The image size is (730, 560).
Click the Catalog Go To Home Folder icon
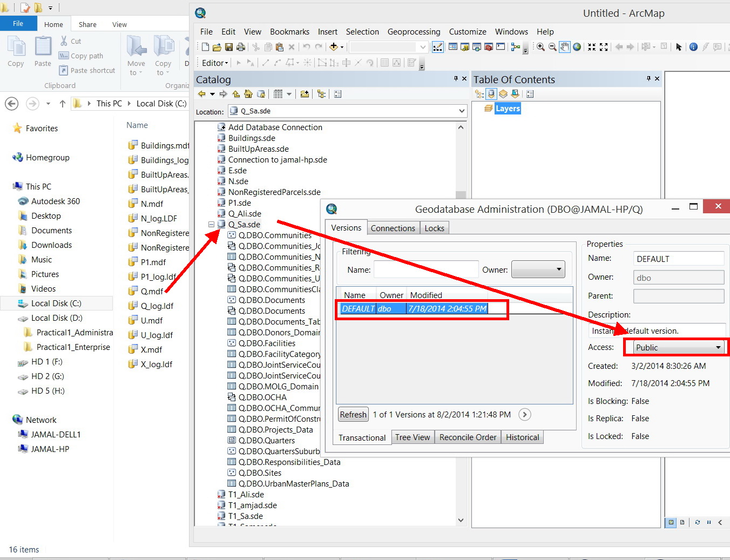[248, 94]
